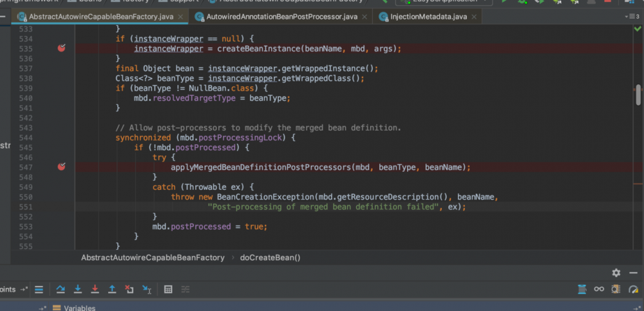Minimize the debug tool window
644x311 pixels.
click(x=634, y=272)
